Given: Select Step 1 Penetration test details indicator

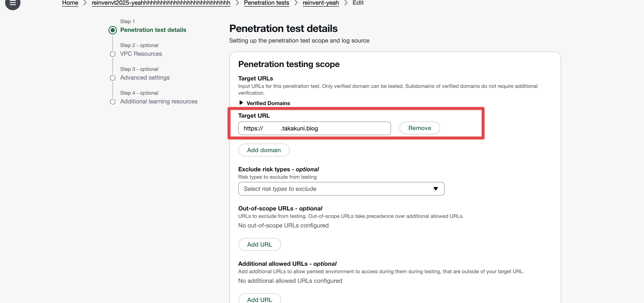Looking at the screenshot, I should (112, 30).
